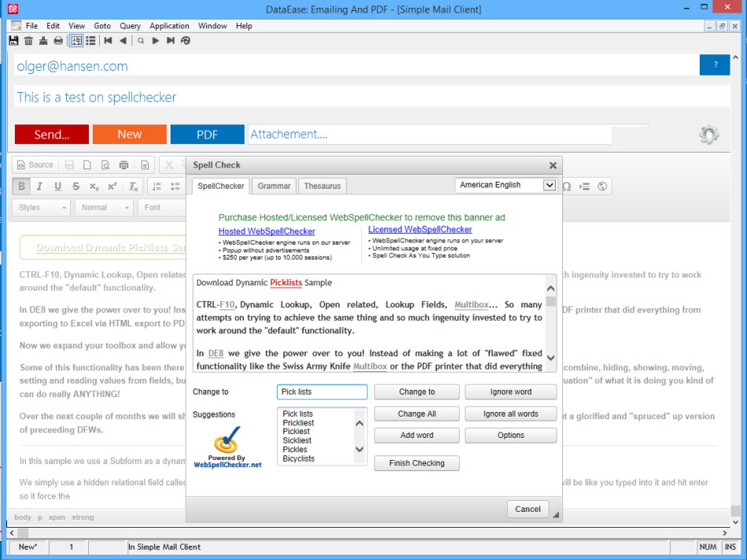
Task: Toggle Bold formatting
Action: [21, 186]
